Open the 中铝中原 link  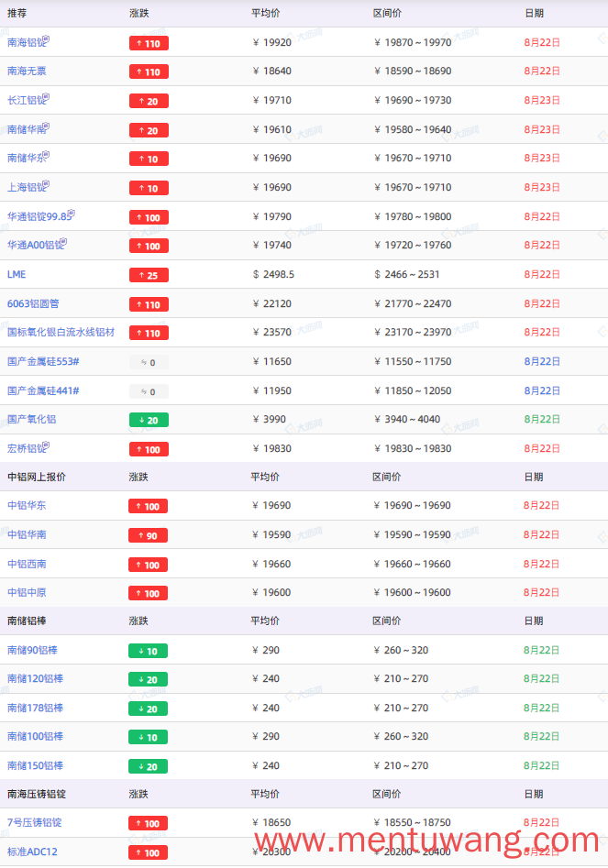pos(27,592)
